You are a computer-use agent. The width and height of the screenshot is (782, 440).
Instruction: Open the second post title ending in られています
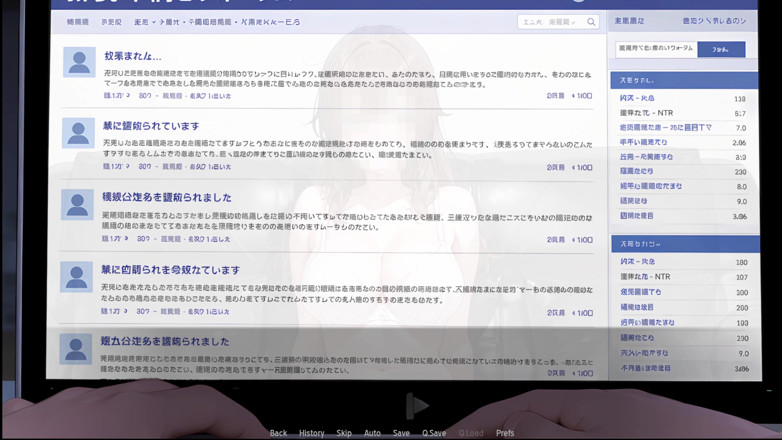(x=151, y=126)
